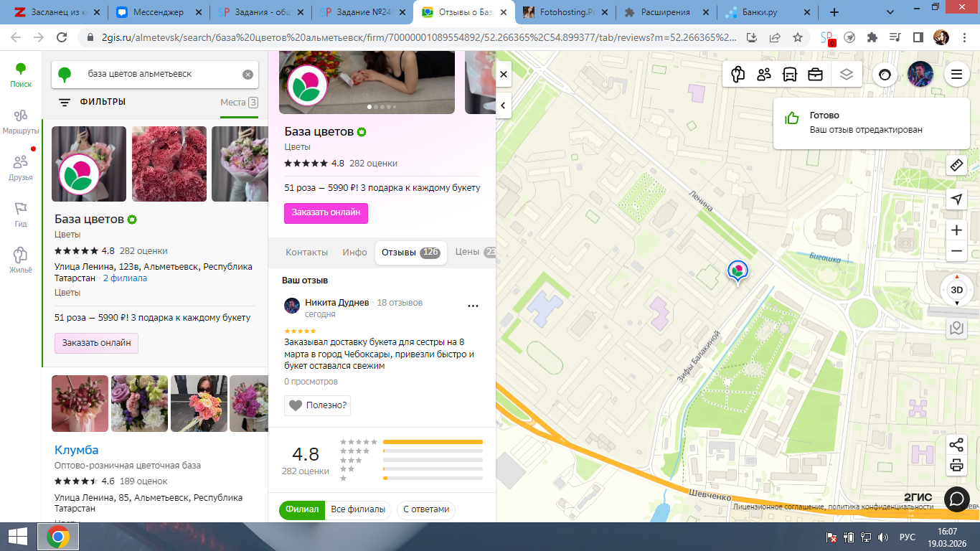Open the Chrome side panel
Viewport: 980px width, 551px height.
click(918, 37)
